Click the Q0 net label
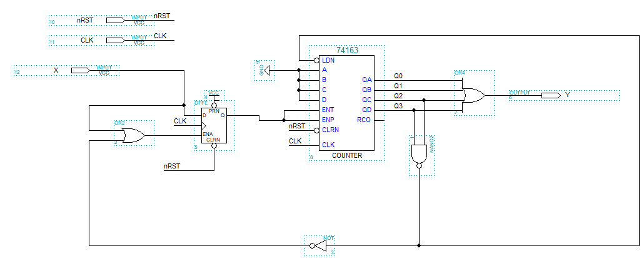This screenshot has height=258, width=644. (x=398, y=76)
